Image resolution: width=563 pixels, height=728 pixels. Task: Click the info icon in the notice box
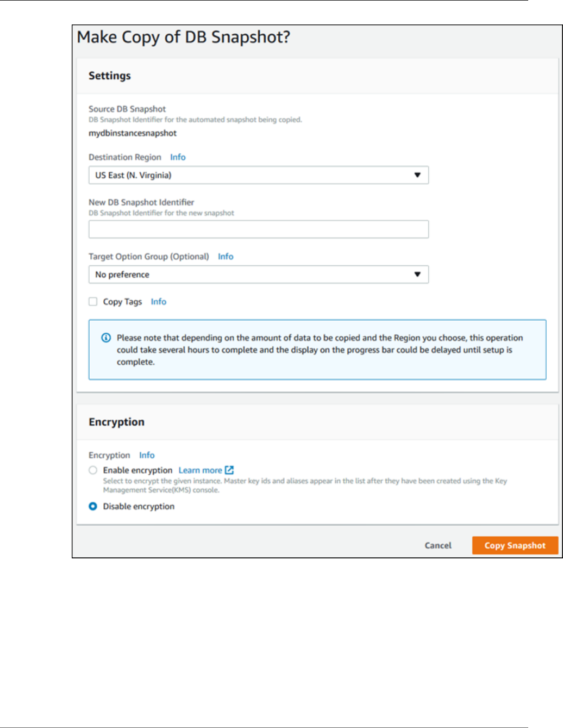coord(106,338)
